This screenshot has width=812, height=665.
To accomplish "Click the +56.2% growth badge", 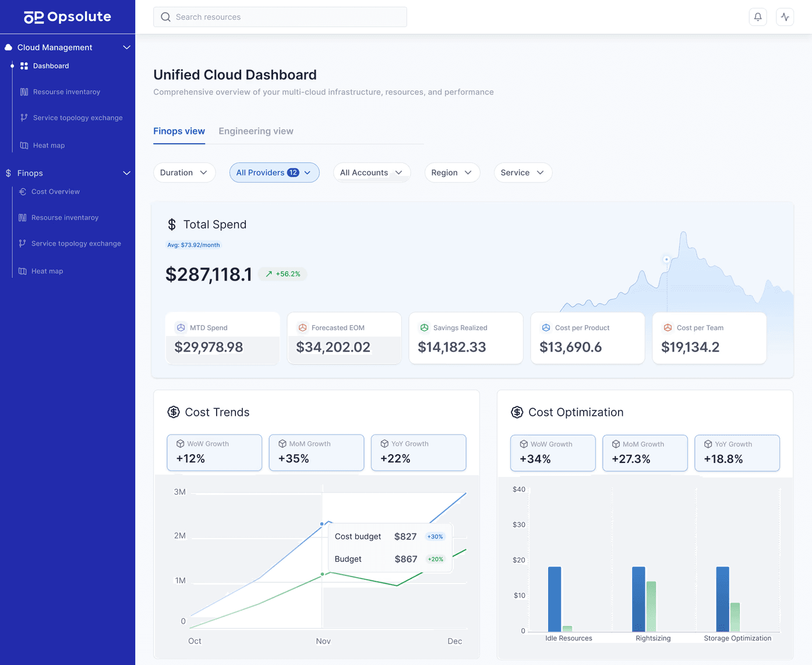I will [283, 274].
